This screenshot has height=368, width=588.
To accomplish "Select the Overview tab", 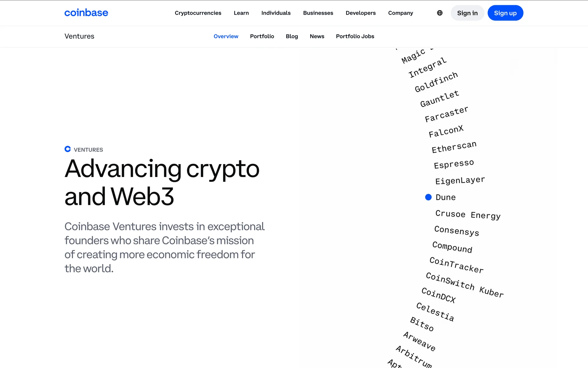I will [226, 36].
